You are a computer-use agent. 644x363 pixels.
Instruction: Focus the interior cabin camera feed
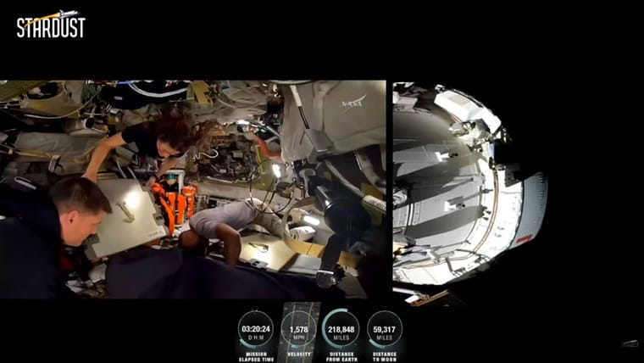coord(193,188)
